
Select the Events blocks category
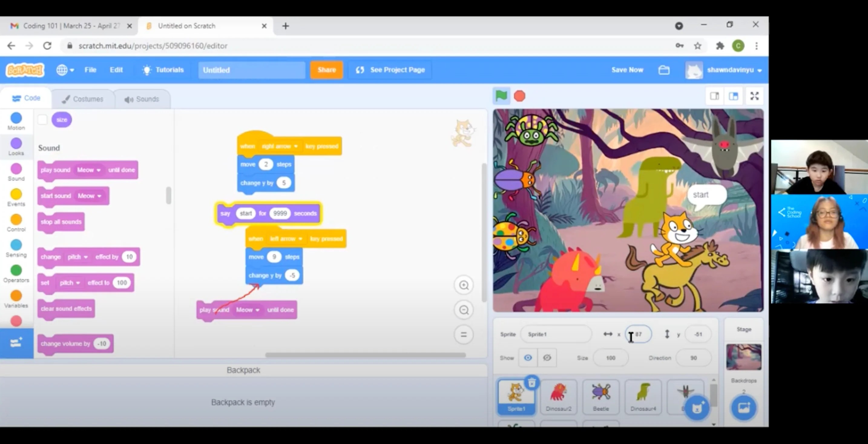16,197
